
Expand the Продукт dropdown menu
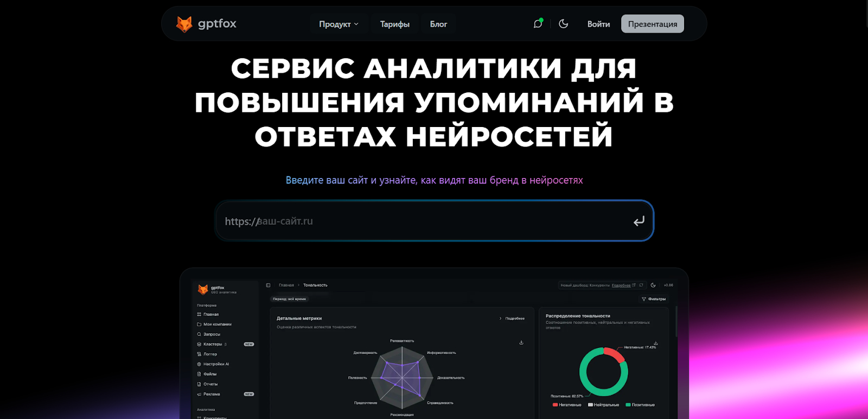(339, 24)
